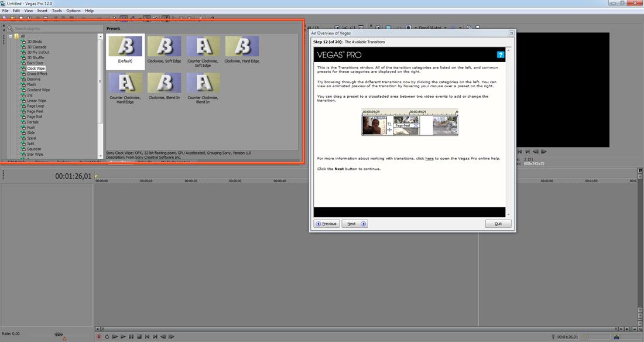Go to end of project
The image size is (644, 342).
155,337
